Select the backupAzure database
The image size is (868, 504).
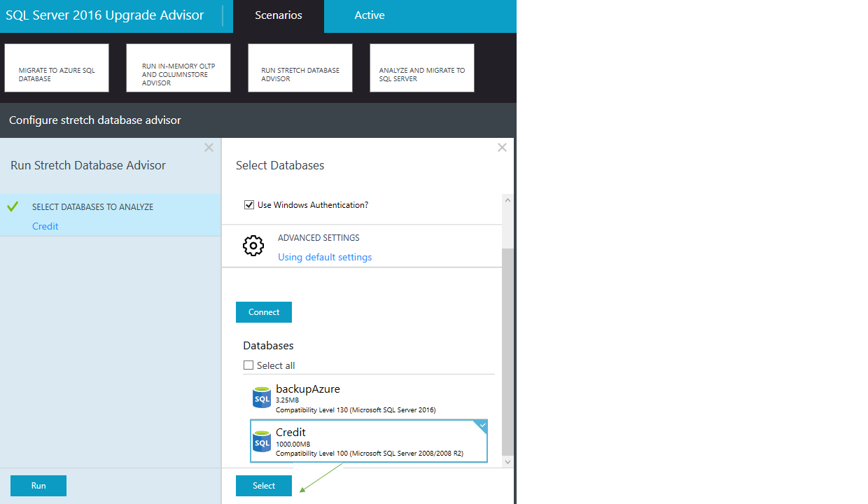(x=369, y=398)
